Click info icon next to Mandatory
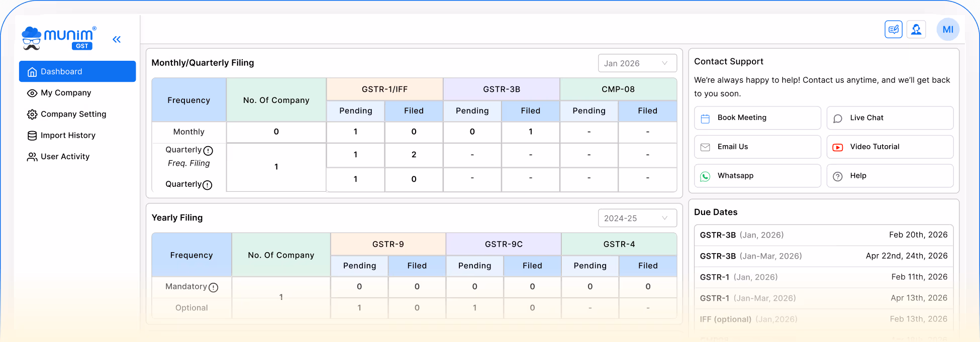Screen dimensions: 980x342 tap(214, 287)
